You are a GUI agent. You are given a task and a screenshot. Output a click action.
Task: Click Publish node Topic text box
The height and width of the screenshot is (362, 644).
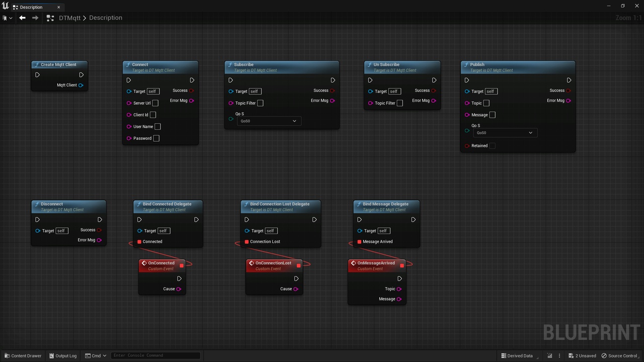click(x=486, y=103)
